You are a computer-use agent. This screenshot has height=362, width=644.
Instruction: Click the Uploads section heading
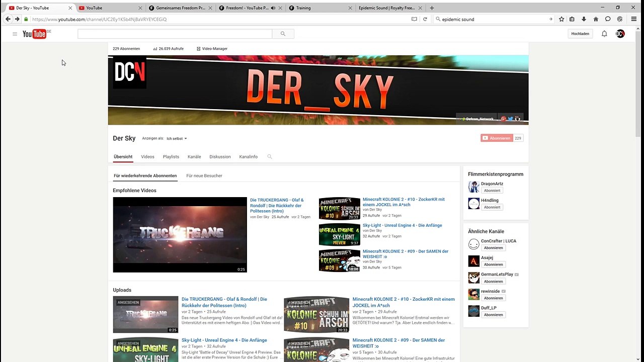pos(122,290)
